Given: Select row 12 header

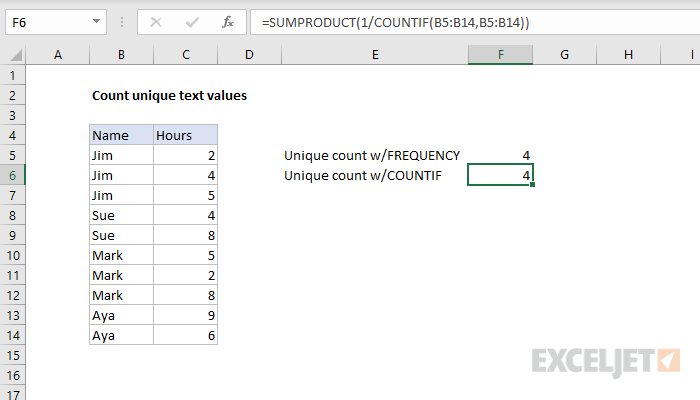Looking at the screenshot, I should click(x=12, y=295).
